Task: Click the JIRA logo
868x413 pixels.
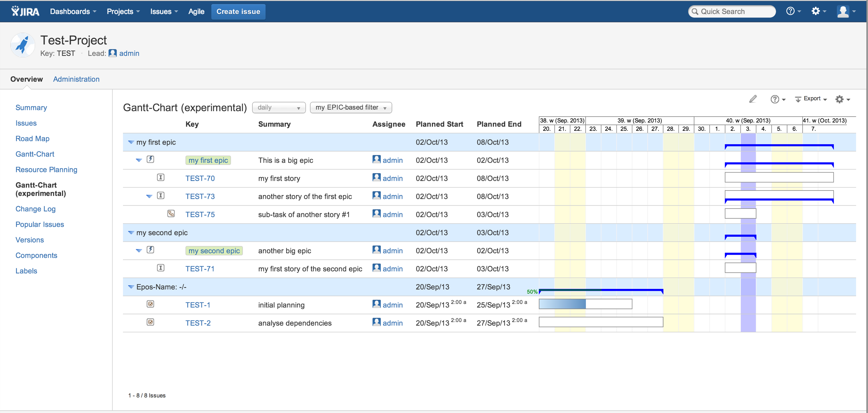Action: 25,11
